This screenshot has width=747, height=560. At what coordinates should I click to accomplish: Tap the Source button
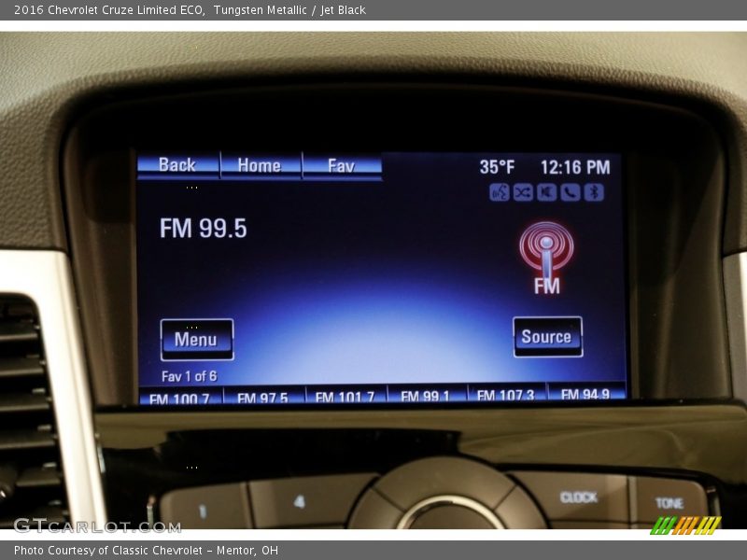[547, 337]
